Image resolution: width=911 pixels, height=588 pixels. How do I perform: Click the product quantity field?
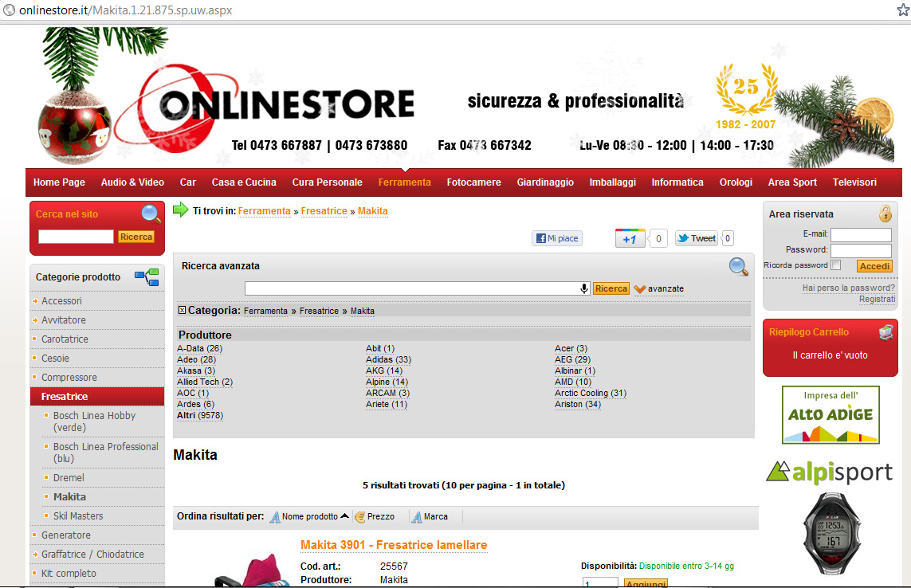[601, 582]
